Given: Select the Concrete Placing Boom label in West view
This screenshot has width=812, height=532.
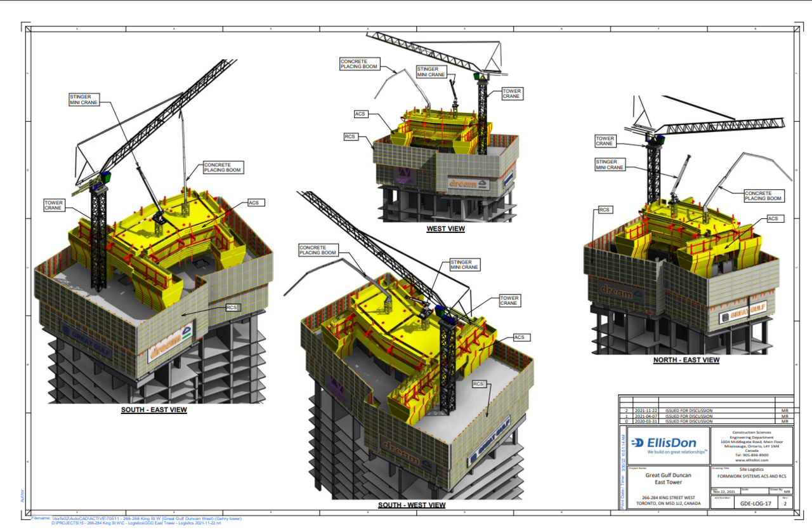Looking at the screenshot, I should pyautogui.click(x=359, y=63).
